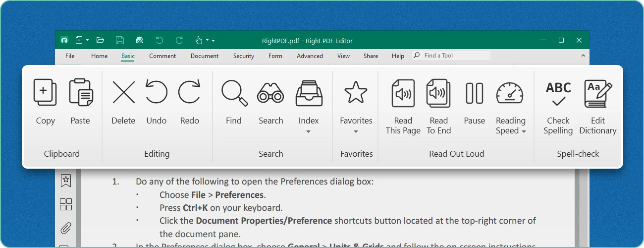
Task: Expand the Favorites dropdown arrow
Action: tap(356, 132)
